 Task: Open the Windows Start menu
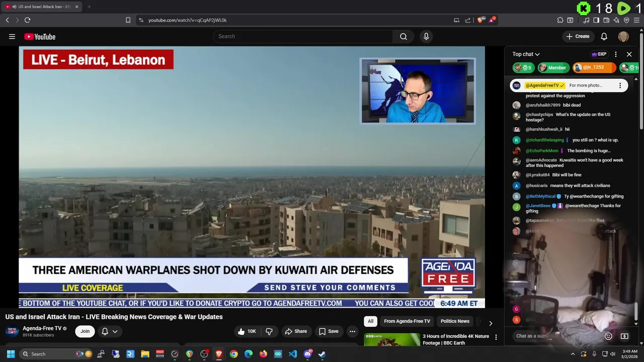tap(11, 354)
